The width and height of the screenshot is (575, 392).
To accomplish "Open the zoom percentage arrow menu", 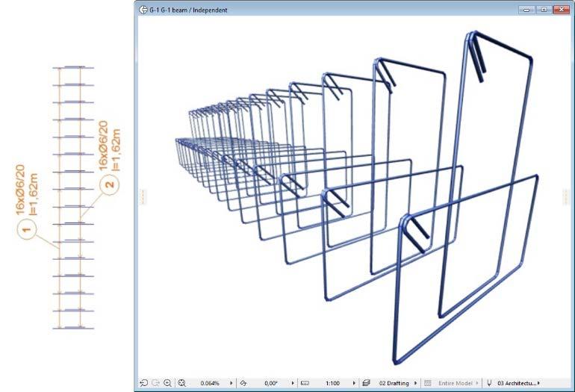I will click(231, 383).
